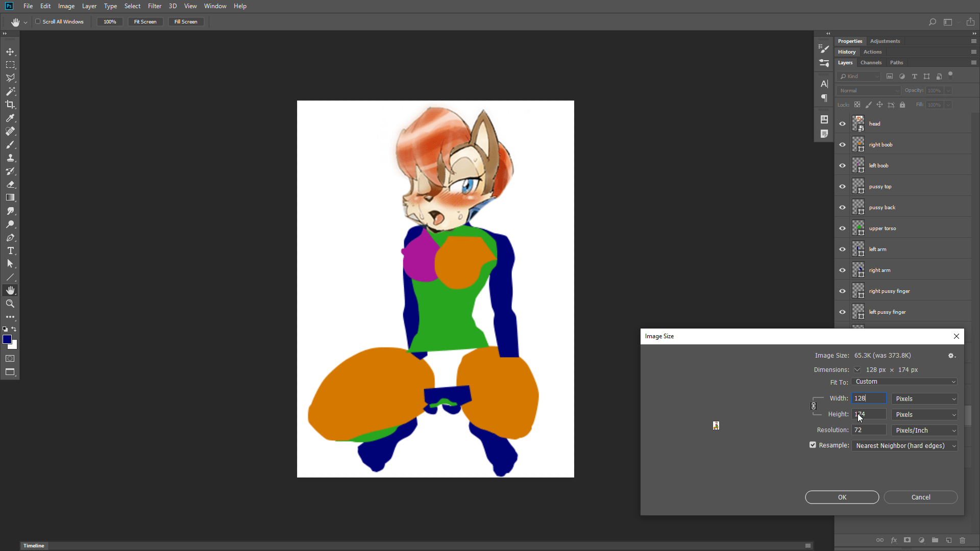Select the Crop tool
Viewport: 980px width, 551px height.
(x=10, y=105)
